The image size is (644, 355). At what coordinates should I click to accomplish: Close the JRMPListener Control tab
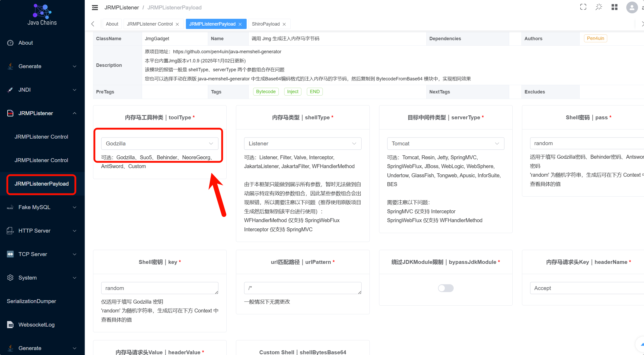tap(177, 24)
